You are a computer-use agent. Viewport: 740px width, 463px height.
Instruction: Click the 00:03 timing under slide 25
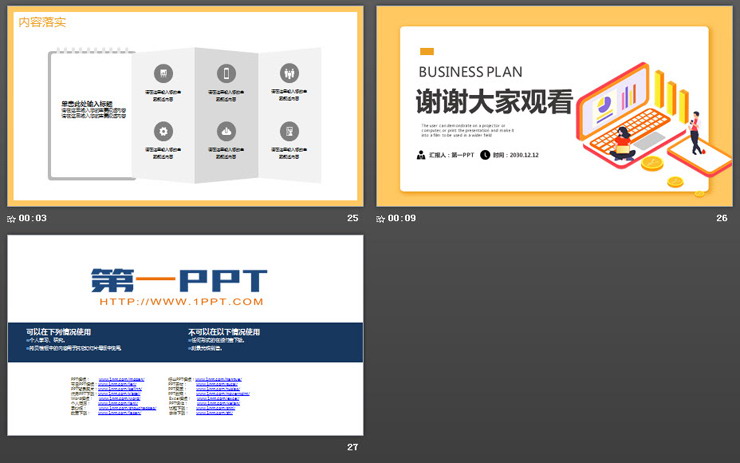tap(33, 218)
